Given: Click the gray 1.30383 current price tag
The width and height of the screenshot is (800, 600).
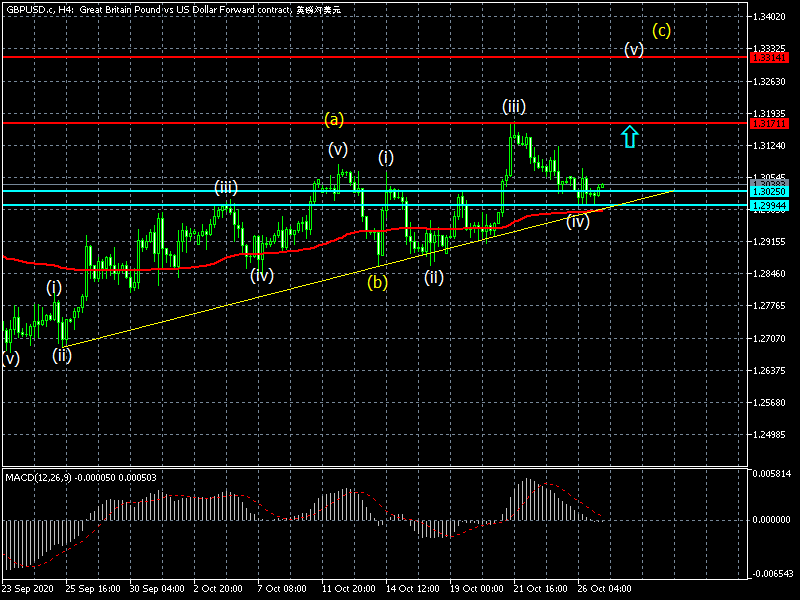Looking at the screenshot, I should [769, 183].
